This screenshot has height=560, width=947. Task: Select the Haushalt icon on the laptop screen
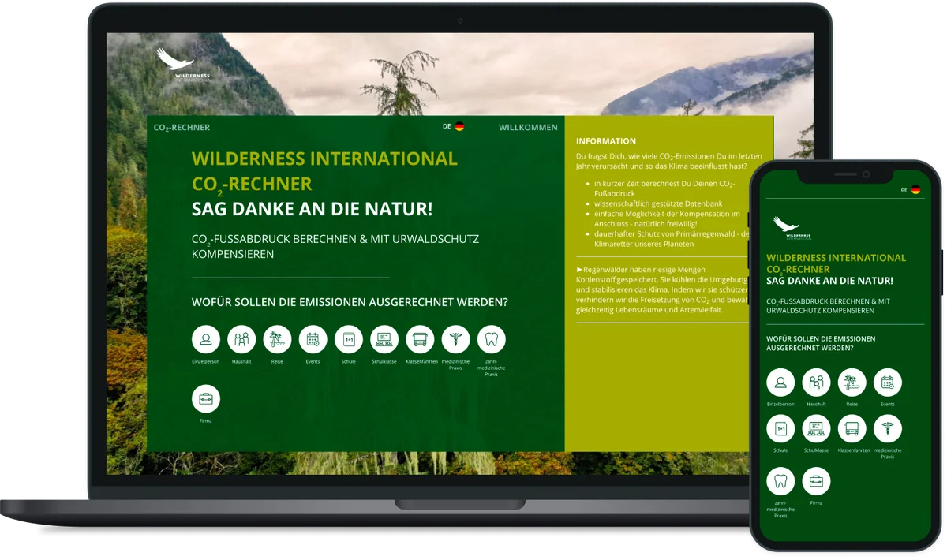pyautogui.click(x=241, y=339)
